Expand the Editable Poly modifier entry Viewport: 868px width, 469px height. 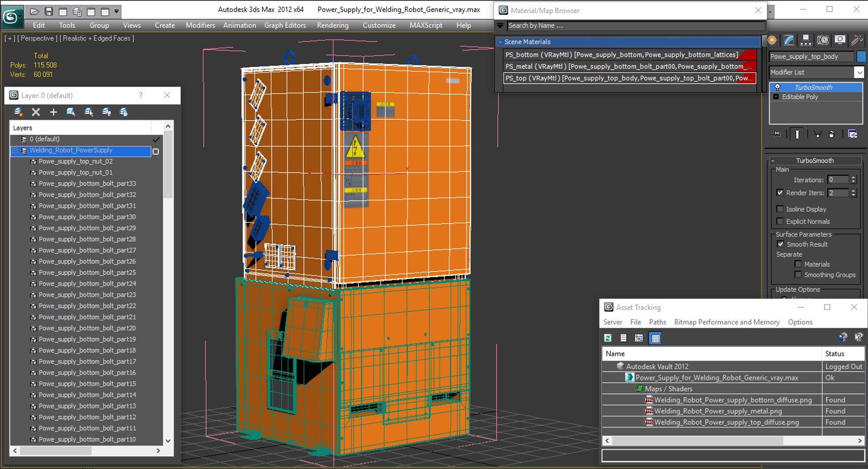tap(776, 97)
